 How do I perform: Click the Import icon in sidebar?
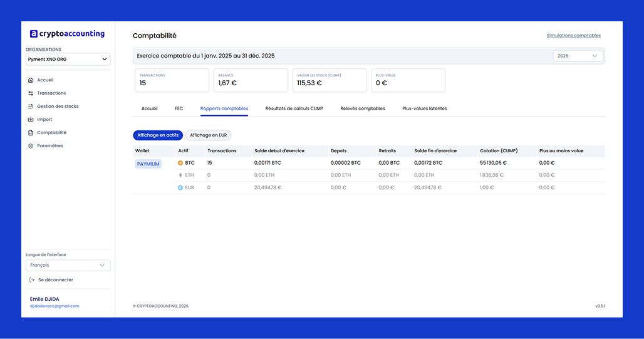click(31, 120)
